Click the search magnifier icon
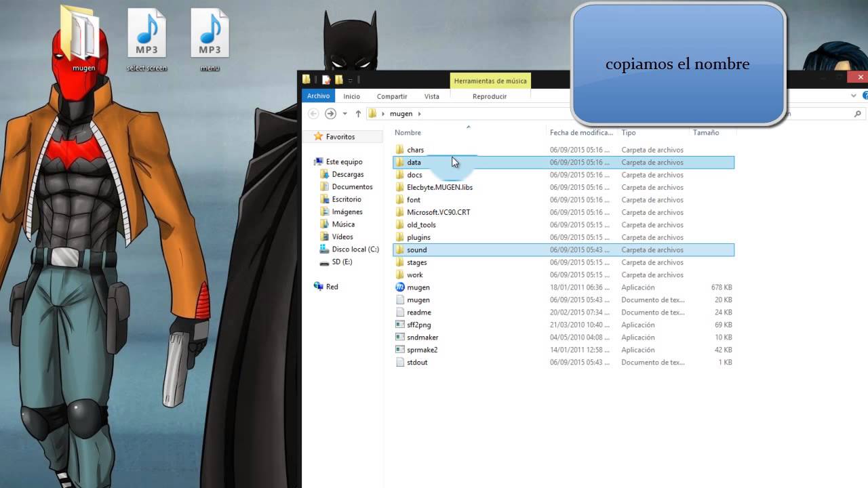The width and height of the screenshot is (868, 488). coord(858,114)
